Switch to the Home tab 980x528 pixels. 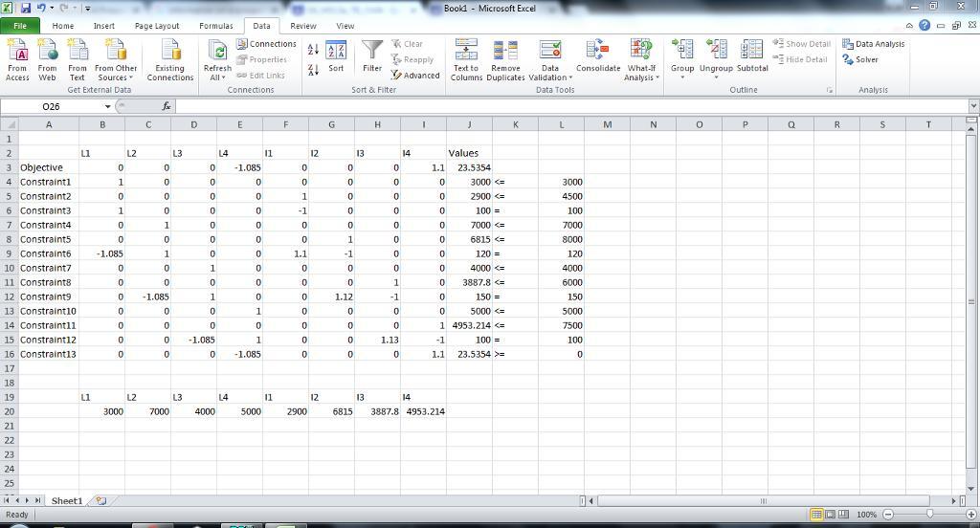point(62,26)
